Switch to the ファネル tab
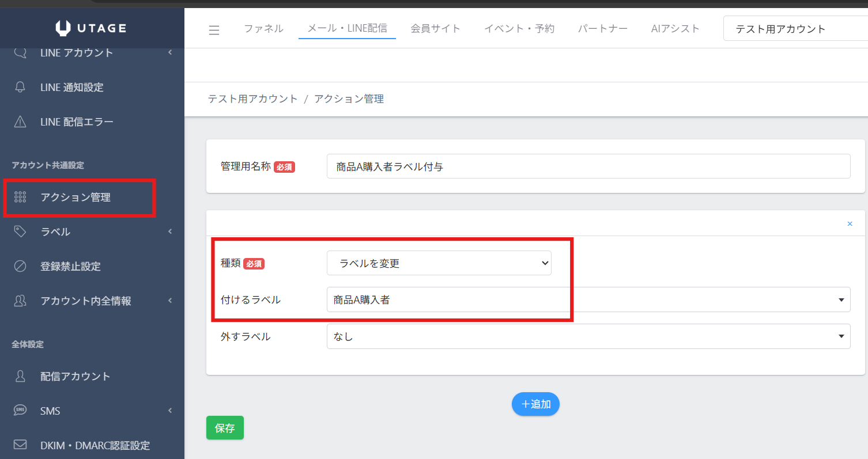 tap(263, 29)
